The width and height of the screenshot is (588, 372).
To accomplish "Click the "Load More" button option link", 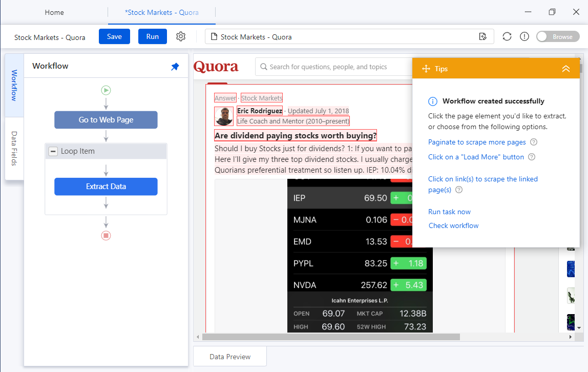I will tap(476, 157).
